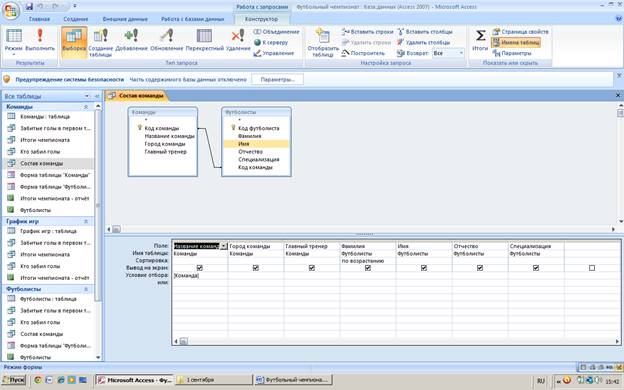Screen dimensions: 624x390
Task: Toggle Имена таблиц row
Action: [516, 42]
